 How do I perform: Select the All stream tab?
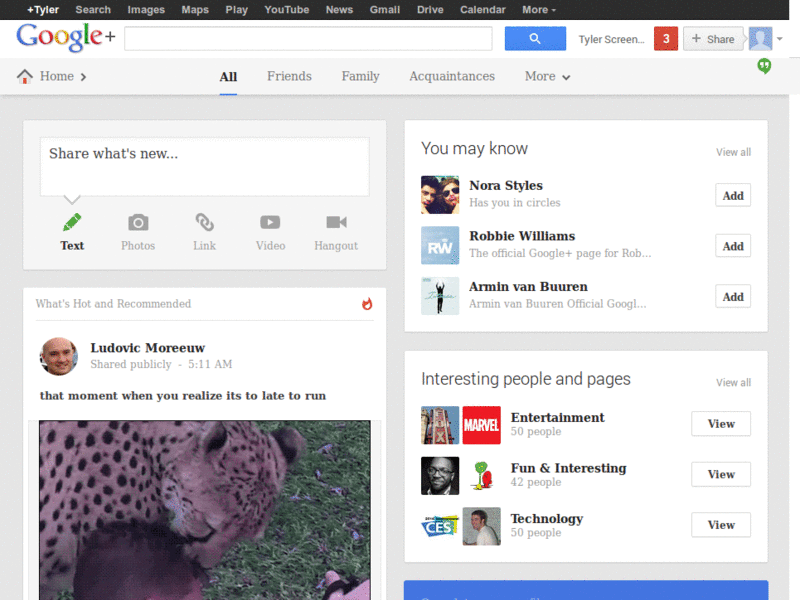[x=228, y=77]
